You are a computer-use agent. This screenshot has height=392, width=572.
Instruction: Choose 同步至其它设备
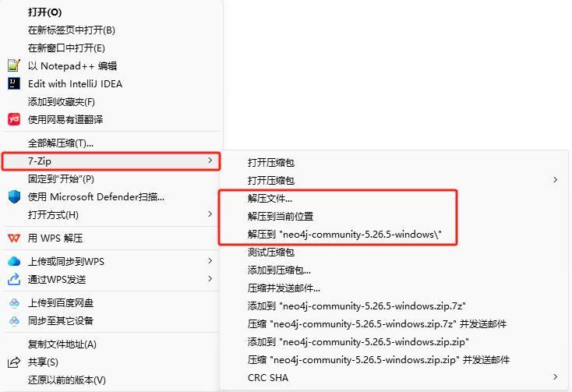pos(61,320)
